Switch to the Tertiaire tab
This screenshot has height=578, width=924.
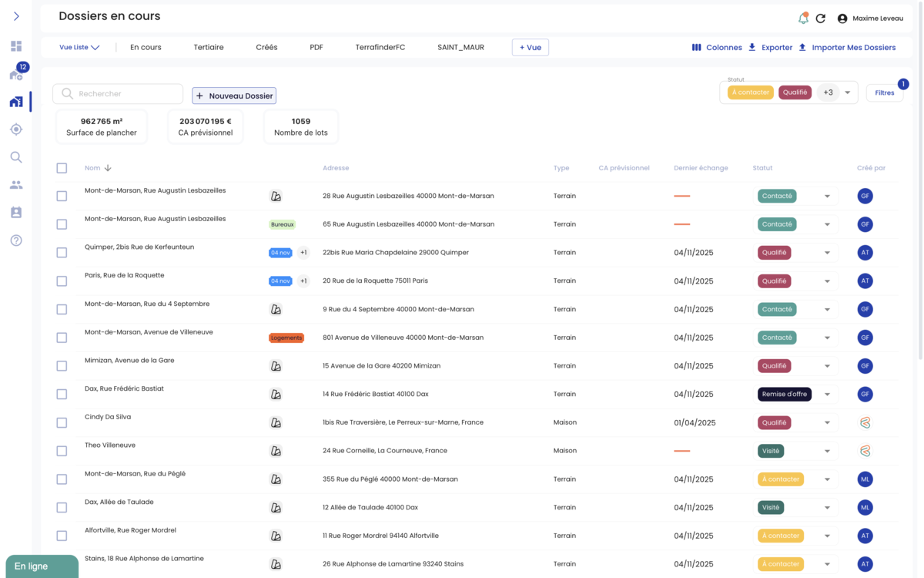(208, 47)
